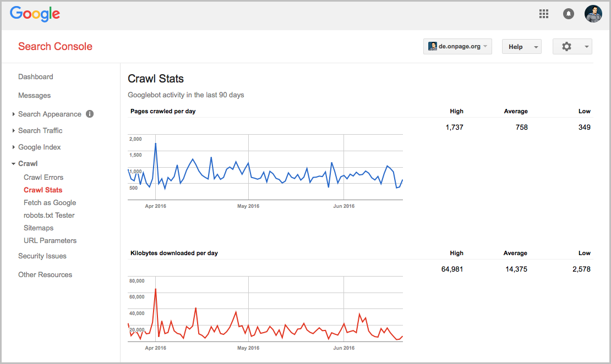Open the Google apps grid icon
The height and width of the screenshot is (364, 611).
pyautogui.click(x=544, y=14)
